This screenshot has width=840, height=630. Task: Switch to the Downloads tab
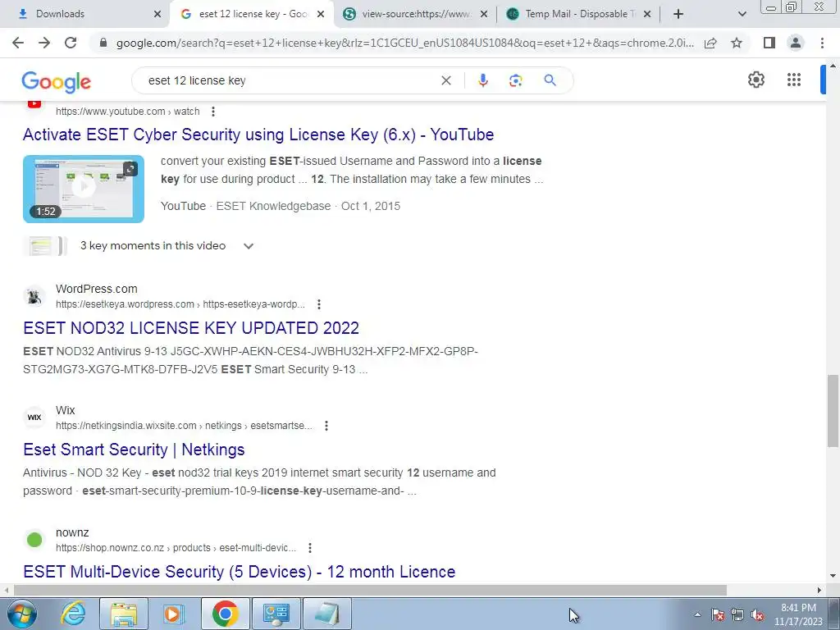(x=85, y=14)
